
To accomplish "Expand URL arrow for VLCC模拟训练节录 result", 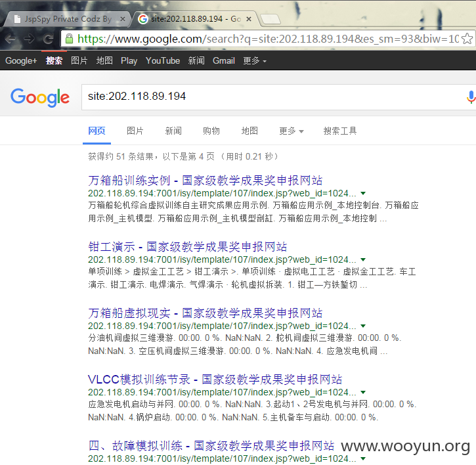I will click(x=363, y=392).
